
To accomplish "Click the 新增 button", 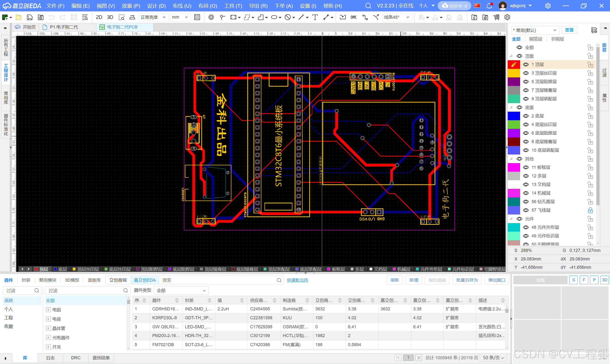I will pyautogui.click(x=414, y=280).
